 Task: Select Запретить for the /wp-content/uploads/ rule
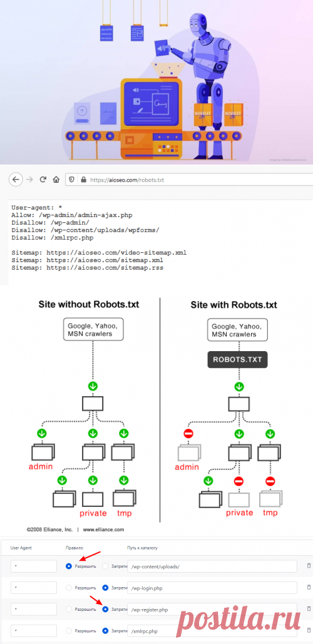coord(106,566)
